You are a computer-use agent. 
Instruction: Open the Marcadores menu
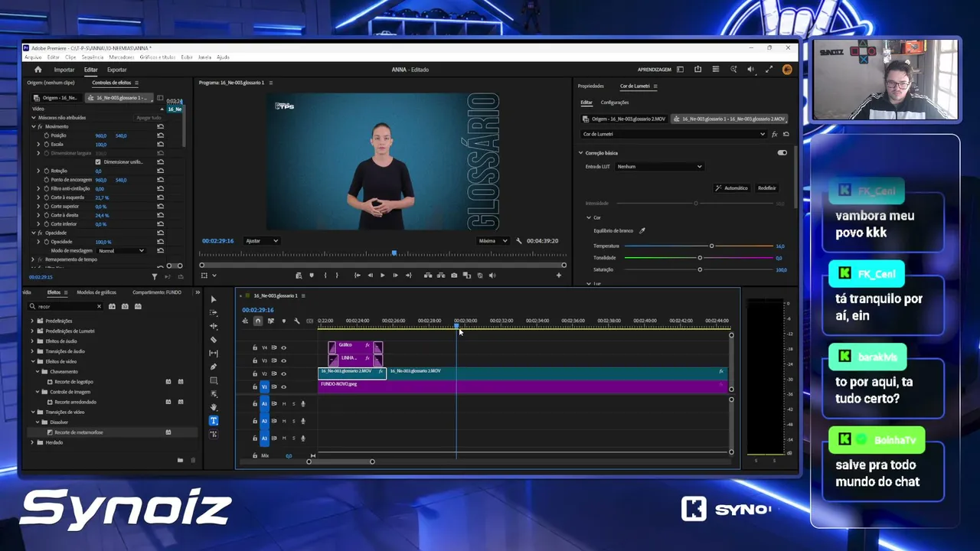coord(121,57)
